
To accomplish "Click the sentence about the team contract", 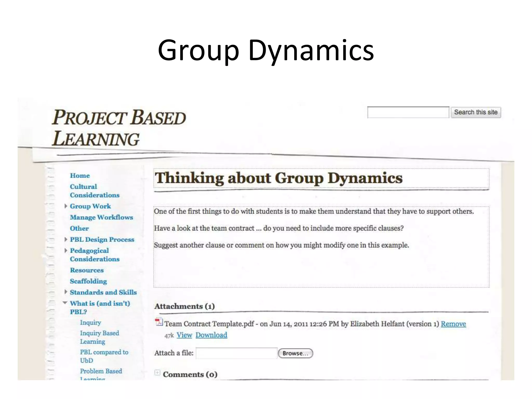I will 279,228.
